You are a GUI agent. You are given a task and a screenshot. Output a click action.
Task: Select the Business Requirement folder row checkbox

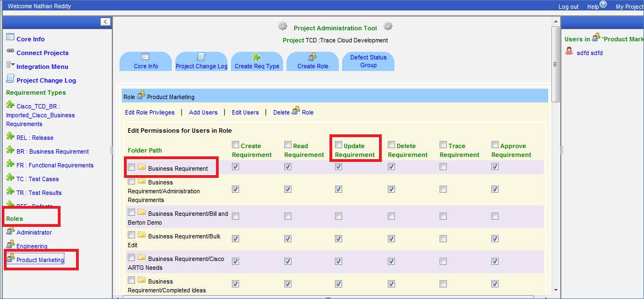(132, 167)
